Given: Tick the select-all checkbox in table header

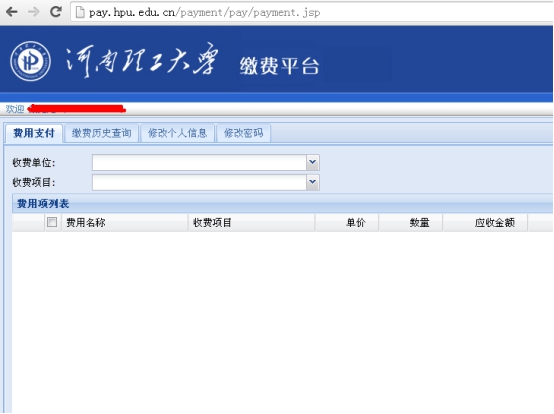Looking at the screenshot, I should [52, 222].
